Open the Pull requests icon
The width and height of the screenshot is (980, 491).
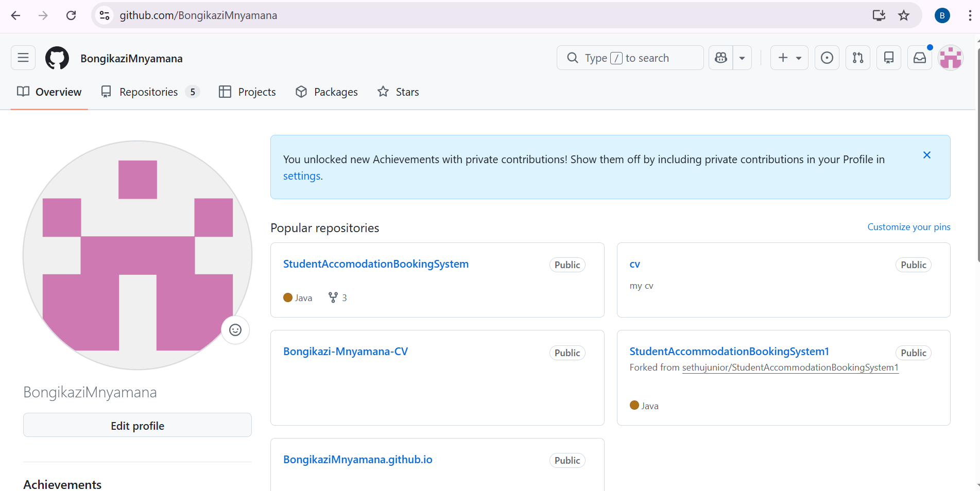click(857, 58)
